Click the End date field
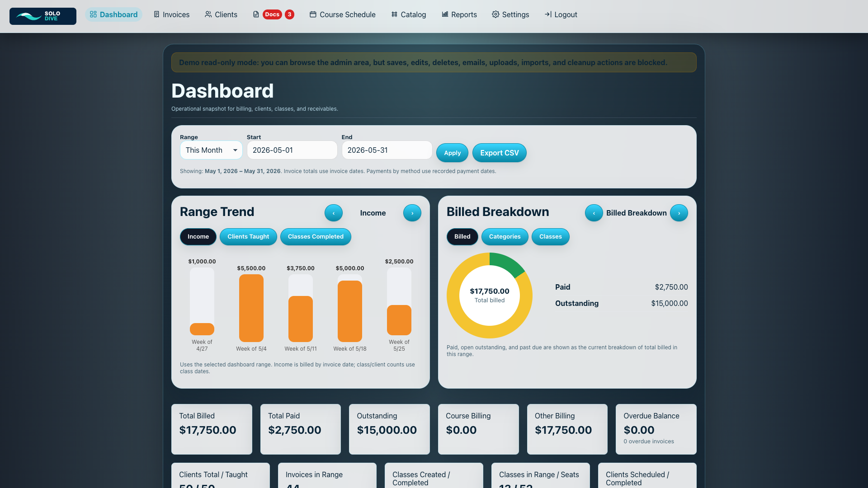868x488 pixels. point(387,150)
